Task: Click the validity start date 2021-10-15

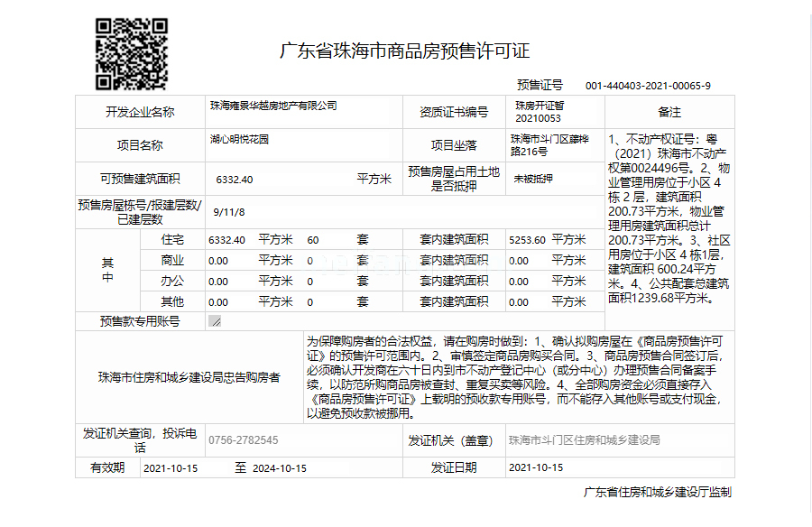Action: (171, 468)
